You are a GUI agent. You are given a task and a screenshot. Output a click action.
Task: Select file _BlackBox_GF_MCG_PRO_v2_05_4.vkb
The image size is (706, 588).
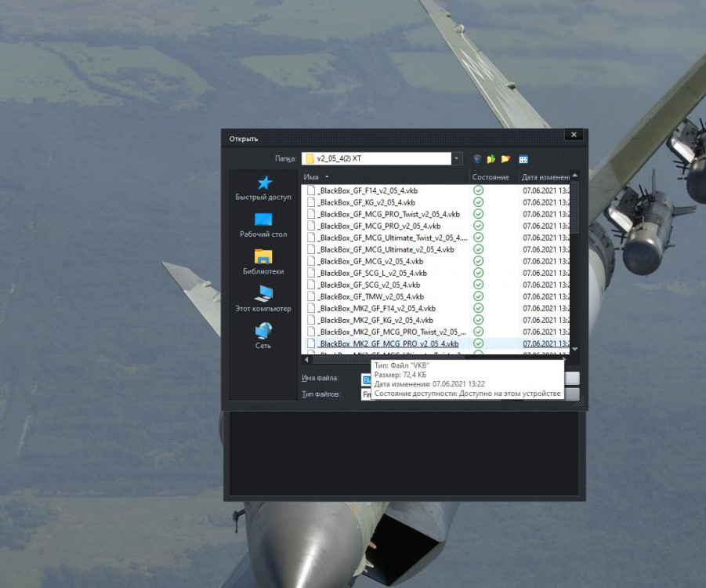pyautogui.click(x=379, y=226)
